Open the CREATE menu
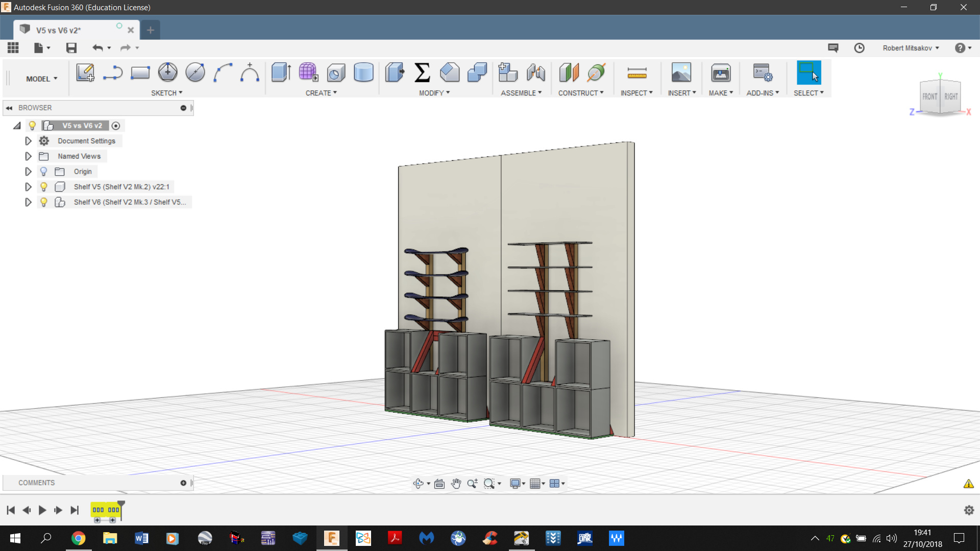980x551 pixels. tap(321, 93)
